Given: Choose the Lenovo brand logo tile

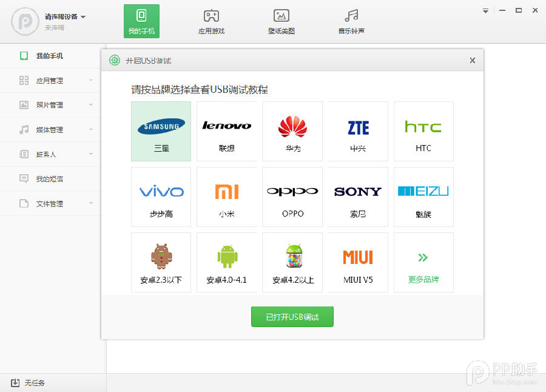Looking at the screenshot, I should pyautogui.click(x=226, y=131).
